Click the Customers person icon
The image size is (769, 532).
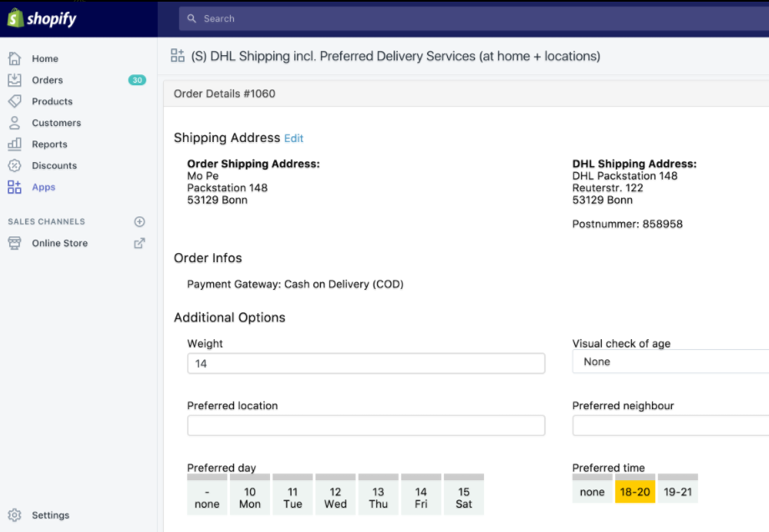click(x=15, y=123)
